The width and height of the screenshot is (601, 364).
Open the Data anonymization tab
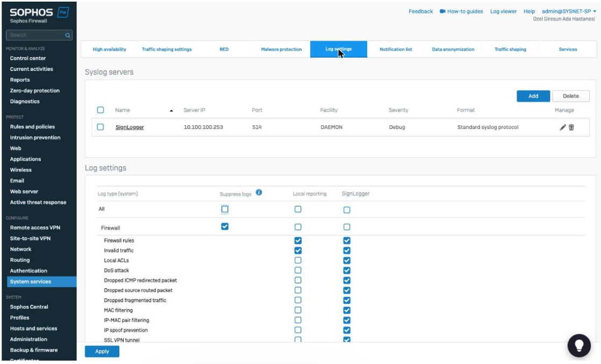453,49
